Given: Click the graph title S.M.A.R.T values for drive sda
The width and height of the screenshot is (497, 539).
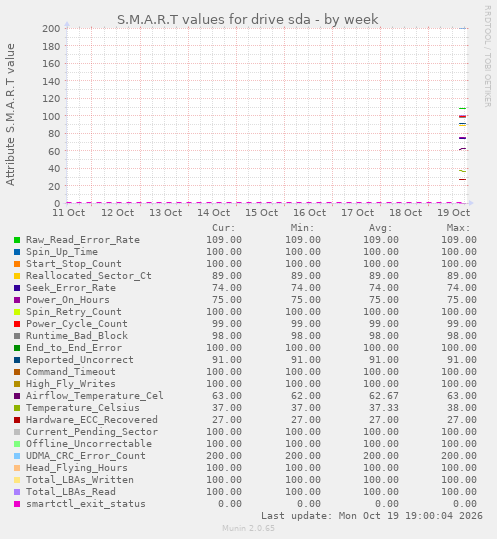Looking at the screenshot, I should [x=213, y=20].
